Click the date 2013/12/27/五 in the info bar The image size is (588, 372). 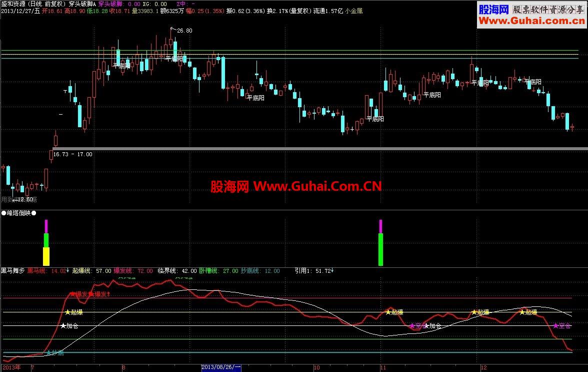(x=20, y=11)
